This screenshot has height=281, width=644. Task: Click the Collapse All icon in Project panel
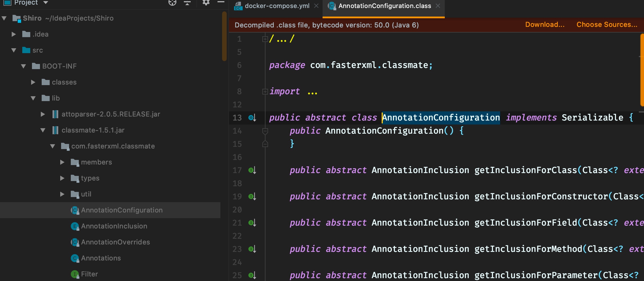[x=187, y=3]
